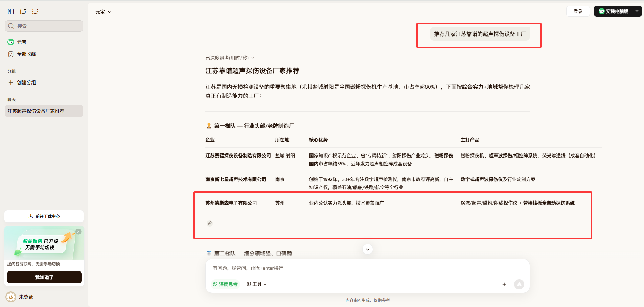
Task: Click the plus attachment icon in input box
Action: click(504, 284)
